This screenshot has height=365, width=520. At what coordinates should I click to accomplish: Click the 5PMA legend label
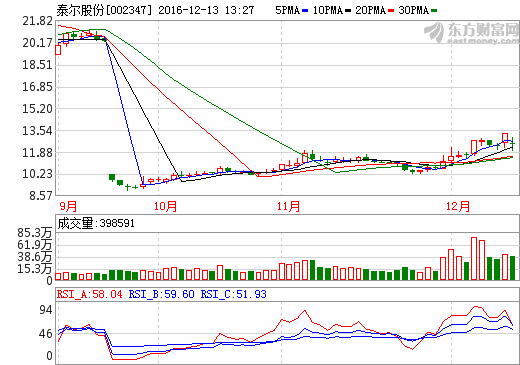[288, 10]
